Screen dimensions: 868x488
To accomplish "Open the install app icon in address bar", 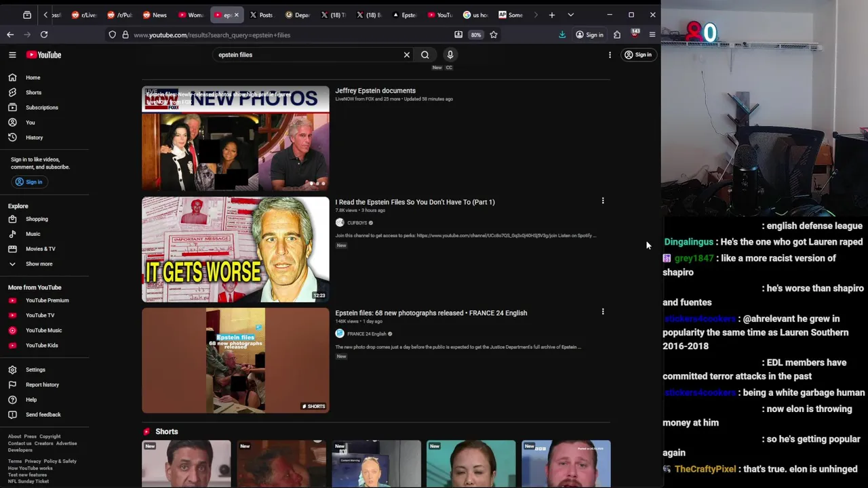I will tap(458, 35).
